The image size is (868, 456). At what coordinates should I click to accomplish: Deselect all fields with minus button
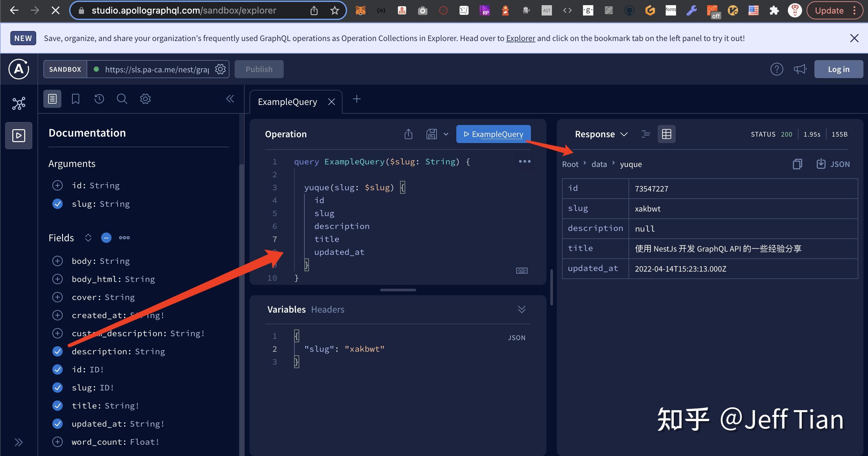point(106,238)
